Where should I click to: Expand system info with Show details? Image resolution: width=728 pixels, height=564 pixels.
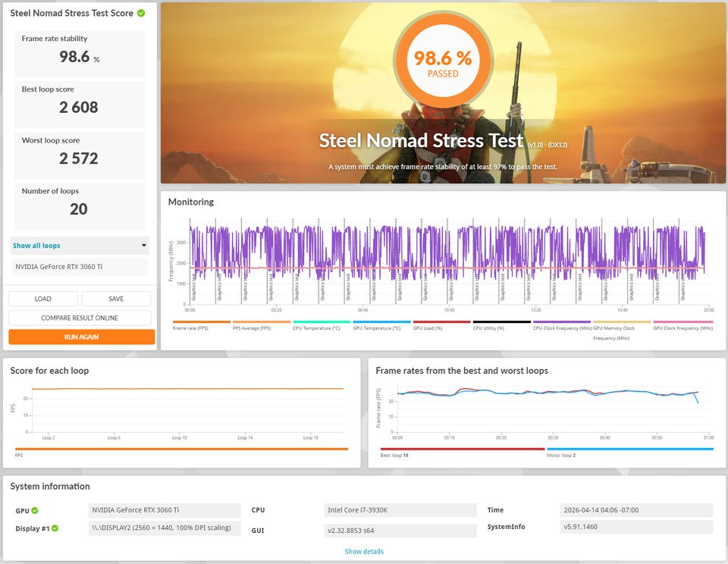pyautogui.click(x=364, y=551)
